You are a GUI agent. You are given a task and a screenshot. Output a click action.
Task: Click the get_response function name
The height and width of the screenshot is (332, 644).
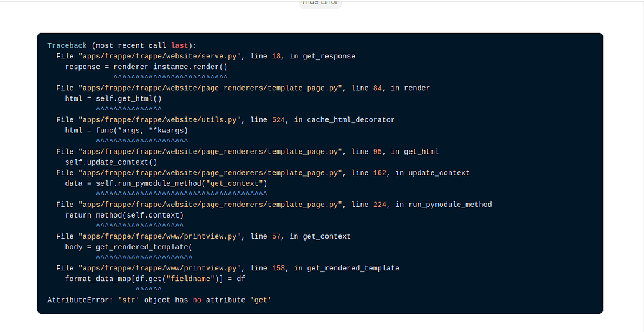[x=329, y=57]
